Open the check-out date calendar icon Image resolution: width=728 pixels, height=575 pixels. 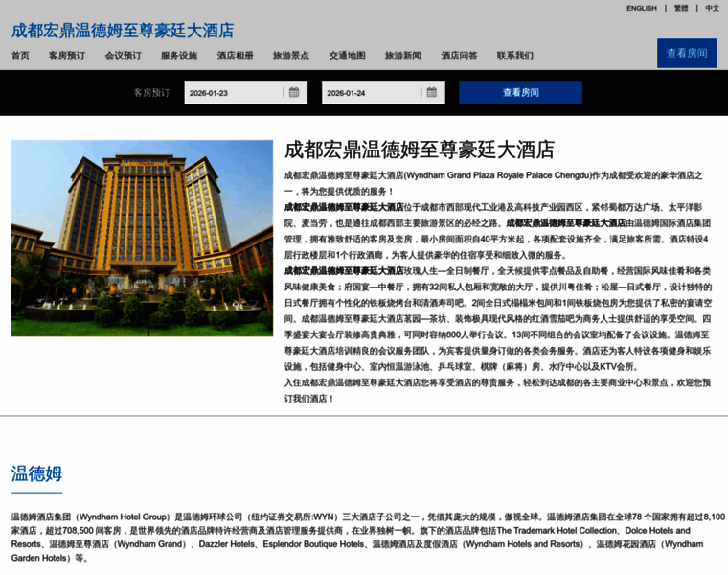431,92
